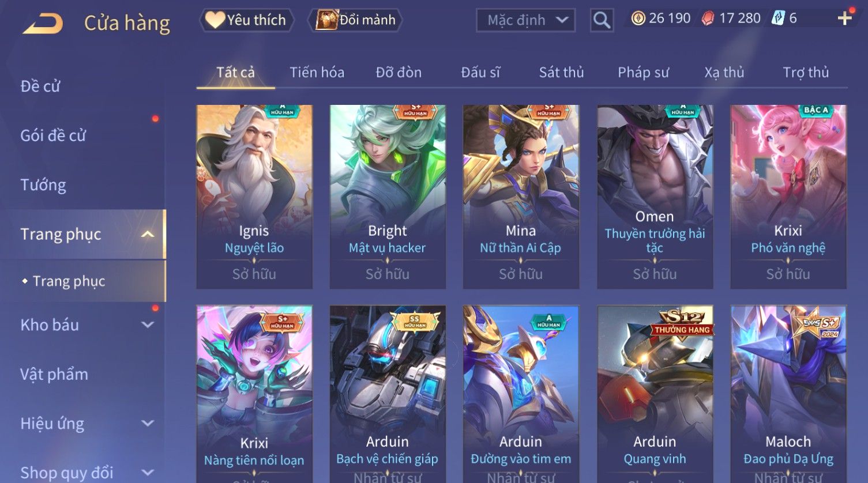Select Ignis Nguyệt lão skin card

click(x=254, y=197)
